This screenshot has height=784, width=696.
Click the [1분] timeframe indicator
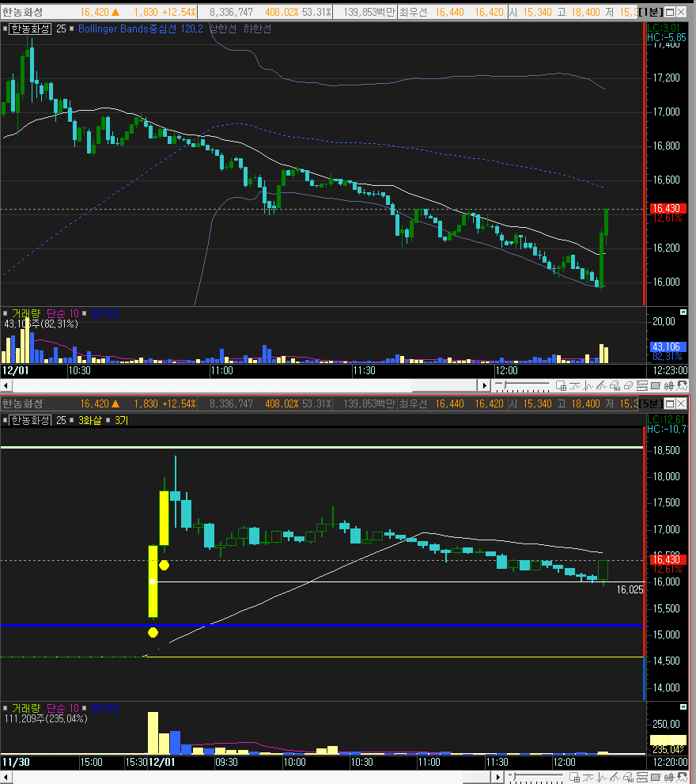(x=651, y=12)
